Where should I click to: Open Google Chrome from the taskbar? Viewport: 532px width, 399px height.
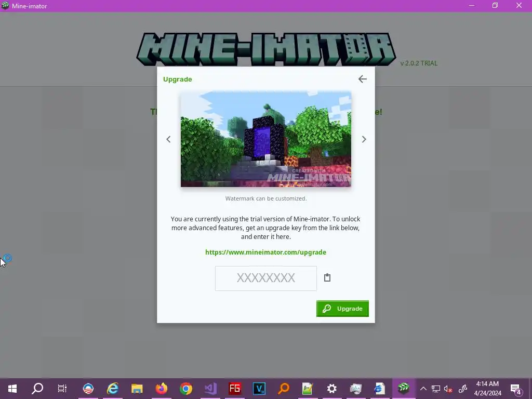186,388
